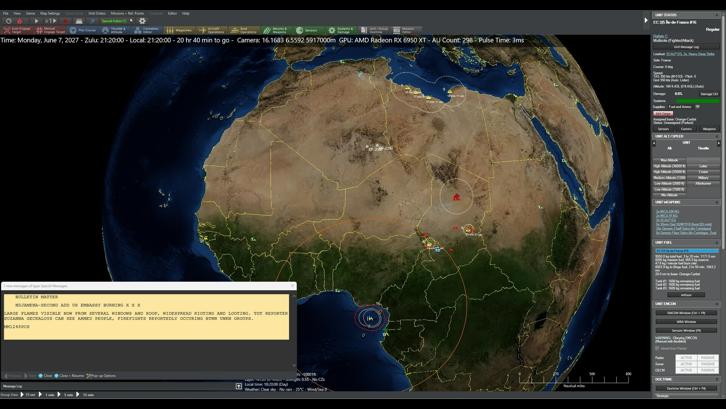Viewport: 726px width, 409px height.
Task: Open the Game menu
Action: (x=31, y=13)
